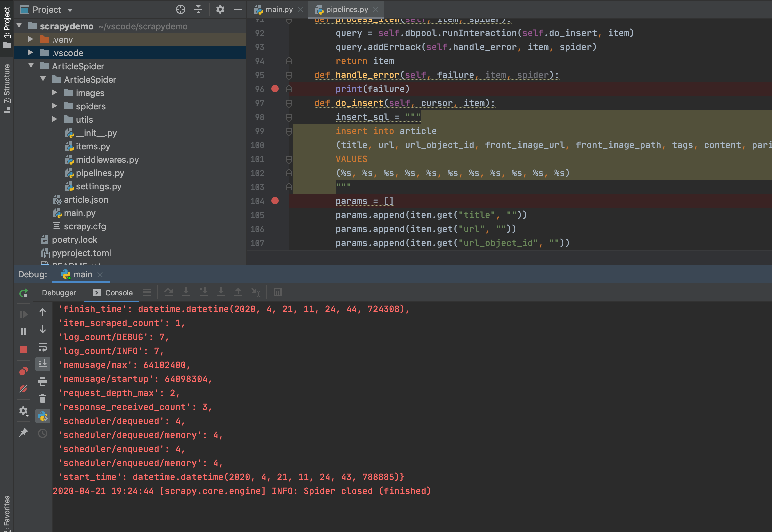
Task: Click the Evaluate Expression calculator icon
Action: pos(277,292)
